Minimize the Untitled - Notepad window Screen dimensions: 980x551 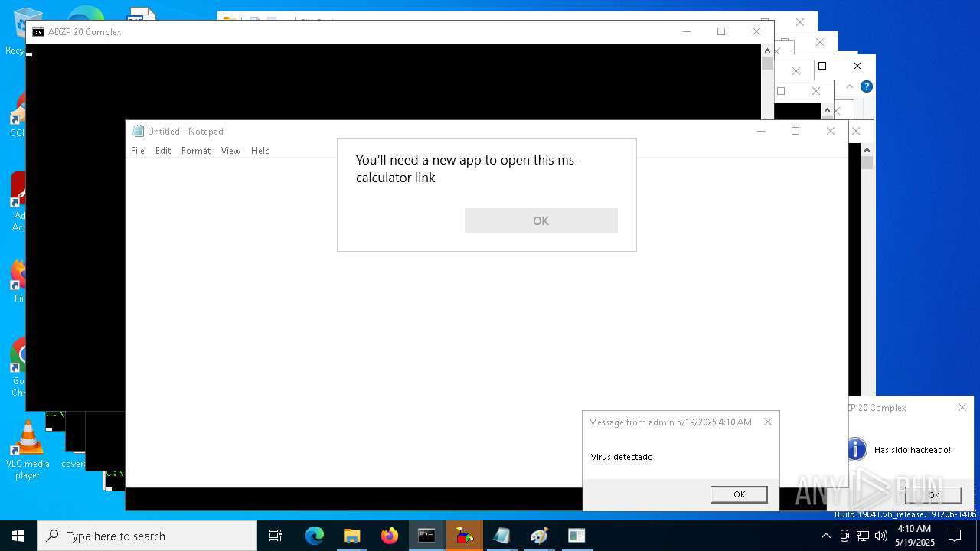pyautogui.click(x=761, y=131)
